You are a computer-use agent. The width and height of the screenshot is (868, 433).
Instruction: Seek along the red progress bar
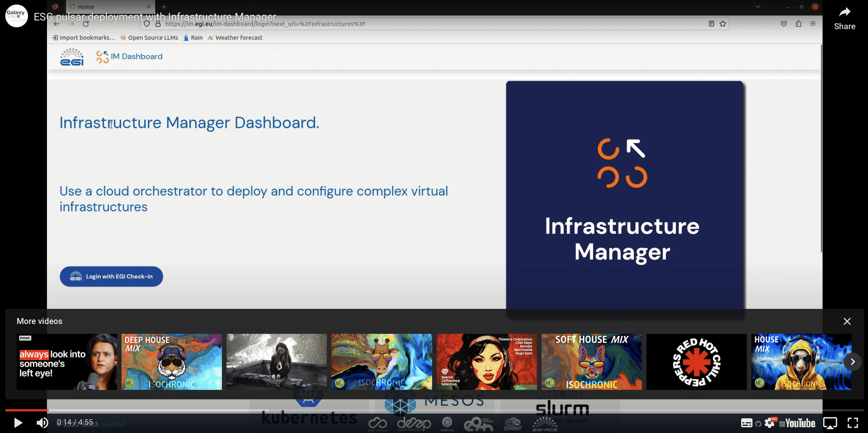(27, 410)
